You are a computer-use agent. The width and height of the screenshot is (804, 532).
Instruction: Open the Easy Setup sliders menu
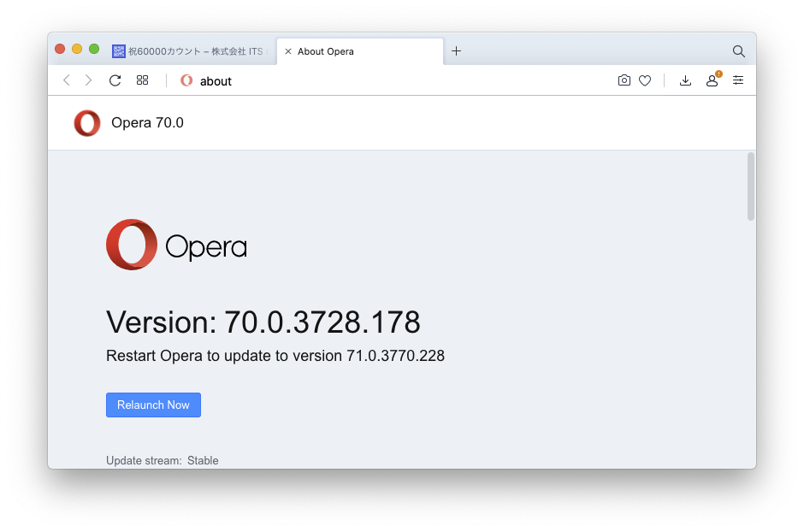[738, 80]
